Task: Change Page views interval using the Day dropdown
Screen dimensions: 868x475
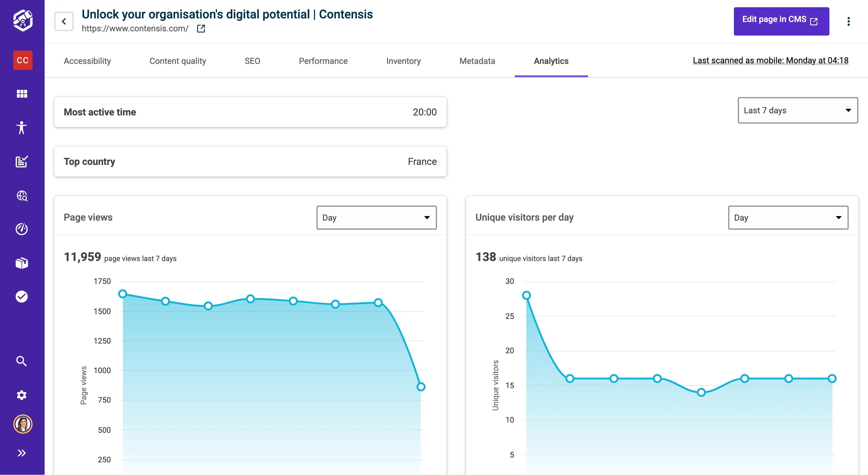Action: pyautogui.click(x=376, y=217)
